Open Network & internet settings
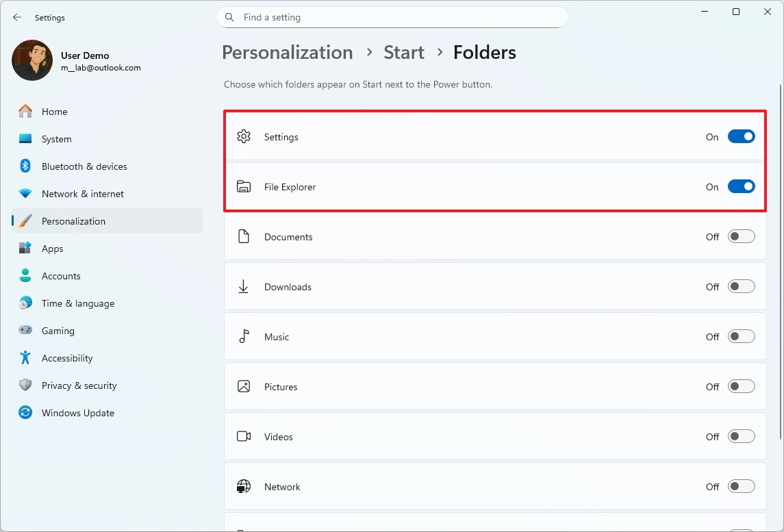This screenshot has width=784, height=532. [82, 194]
